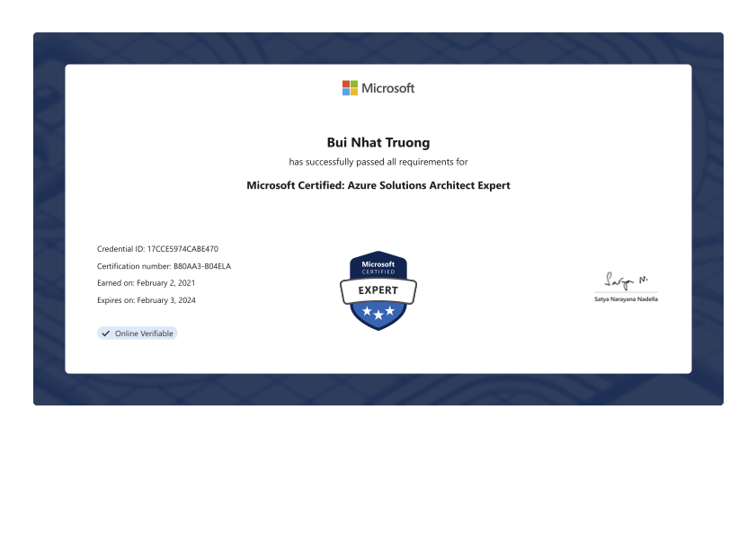Click the Microsoft Certified Expert badge
The image size is (756, 534).
378,290
